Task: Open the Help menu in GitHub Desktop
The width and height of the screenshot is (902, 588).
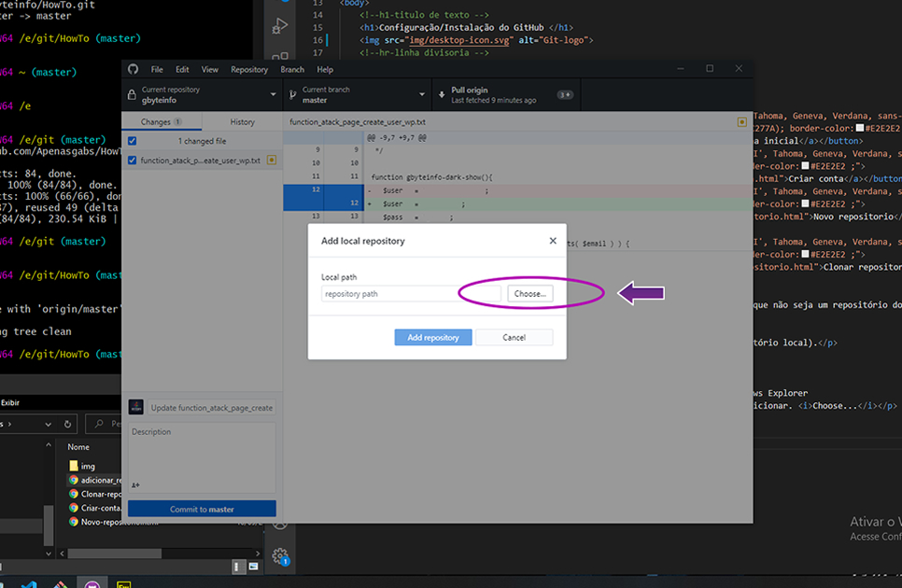Action: point(325,70)
